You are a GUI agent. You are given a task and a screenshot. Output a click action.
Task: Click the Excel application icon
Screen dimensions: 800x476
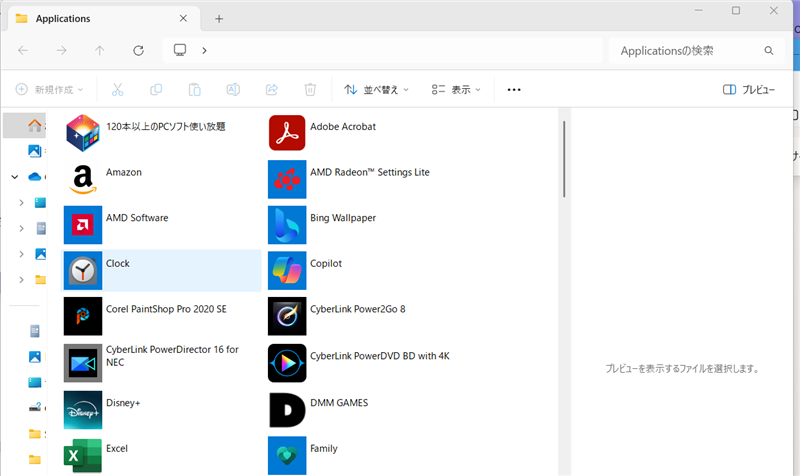click(83, 455)
